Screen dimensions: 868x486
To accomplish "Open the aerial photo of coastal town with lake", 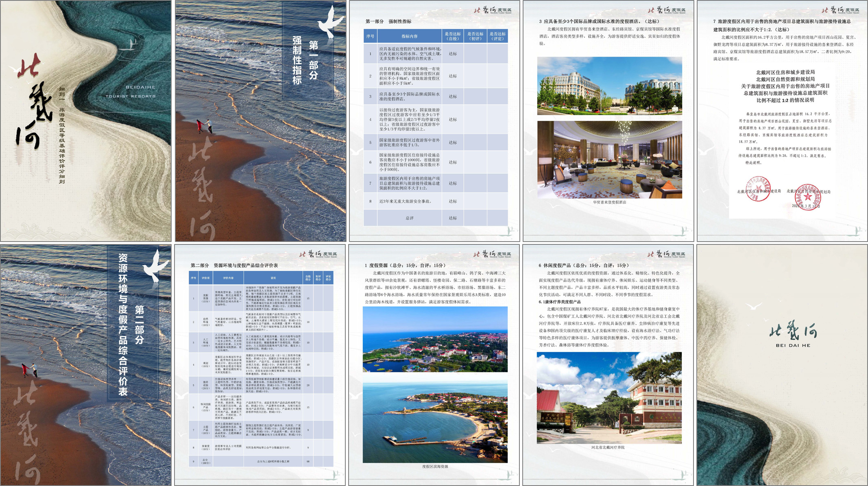I will click(435, 339).
